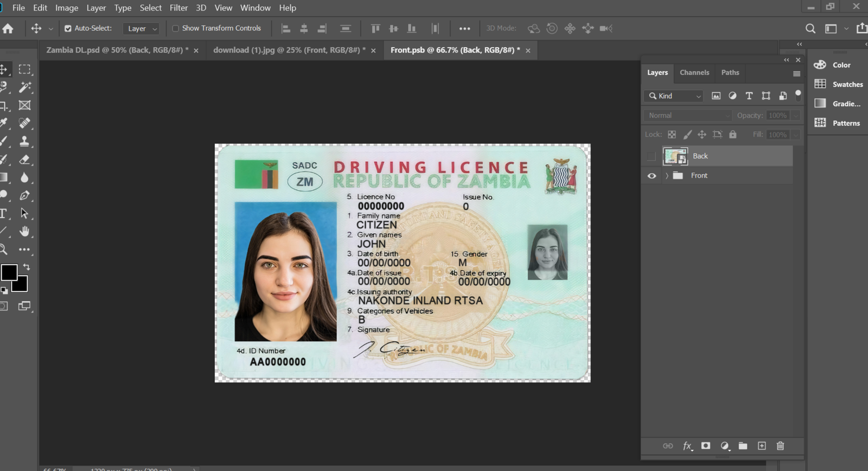Viewport: 868px width, 471px height.
Task: Click the Align top edges icon
Action: (x=375, y=28)
